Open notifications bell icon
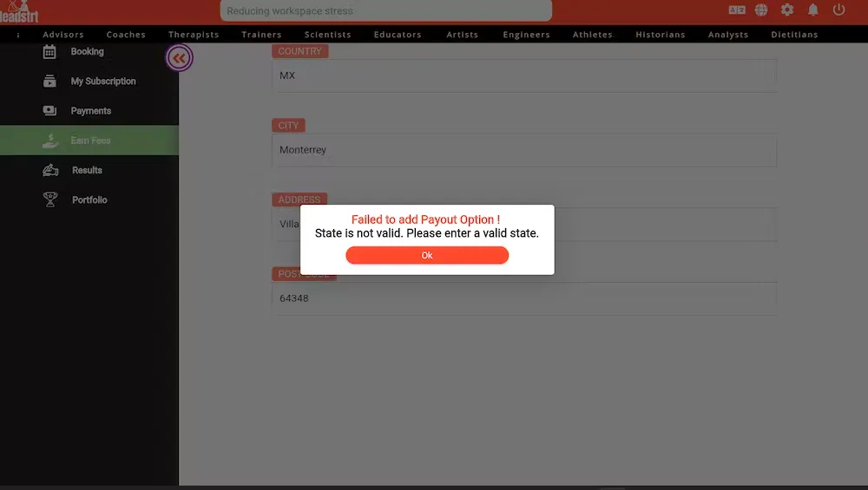This screenshot has width=868, height=490. [812, 10]
